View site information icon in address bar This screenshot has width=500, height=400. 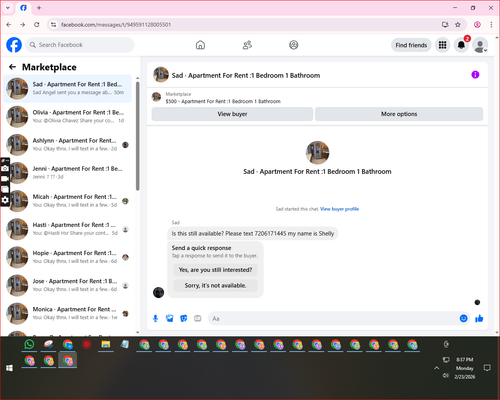click(x=53, y=25)
